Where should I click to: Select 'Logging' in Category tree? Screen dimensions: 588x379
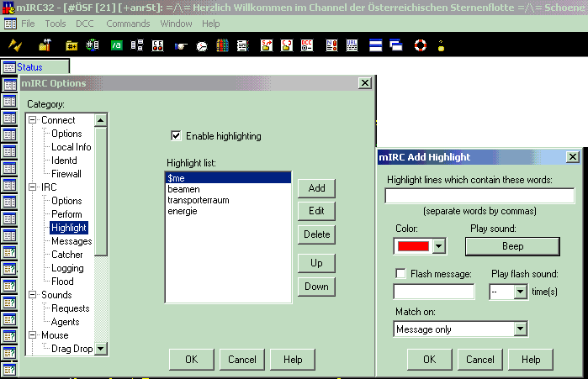pos(67,268)
